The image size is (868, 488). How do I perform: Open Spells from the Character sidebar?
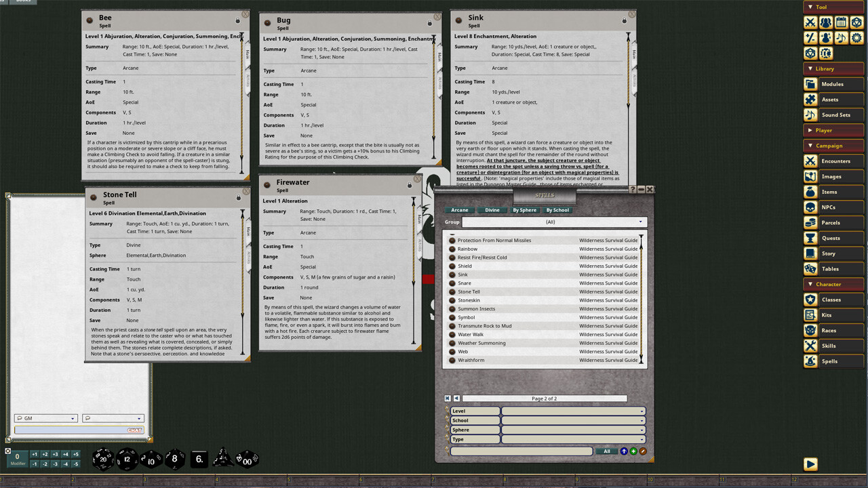click(x=829, y=361)
